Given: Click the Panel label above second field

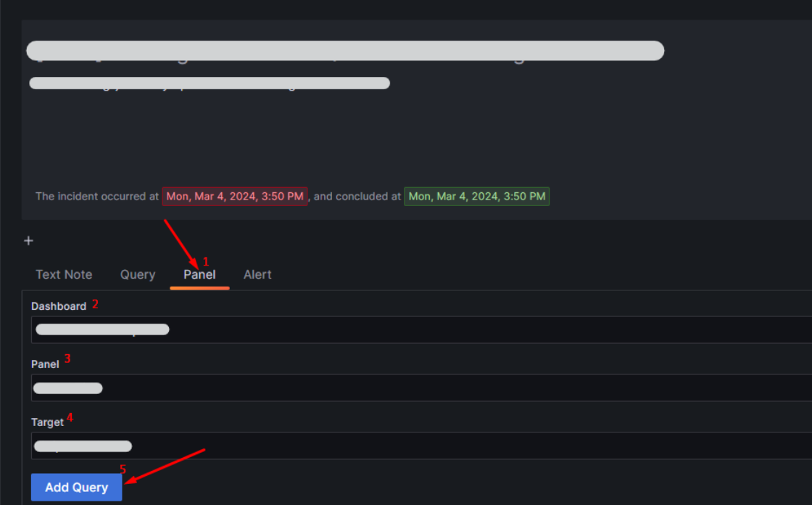Looking at the screenshot, I should tap(45, 364).
